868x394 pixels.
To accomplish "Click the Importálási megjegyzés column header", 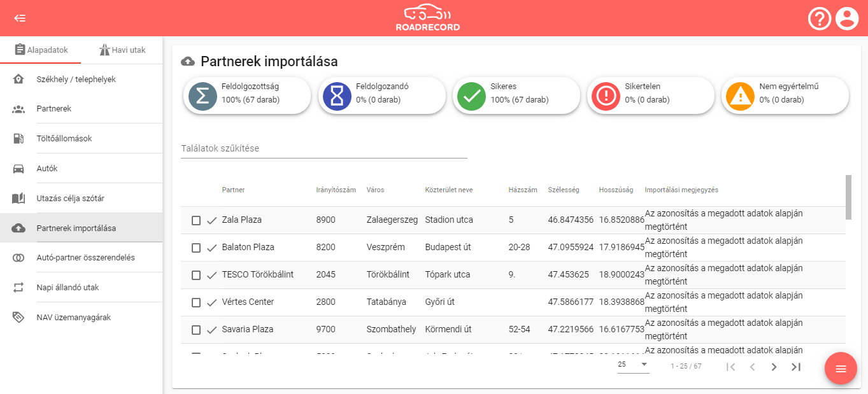I will point(681,190).
